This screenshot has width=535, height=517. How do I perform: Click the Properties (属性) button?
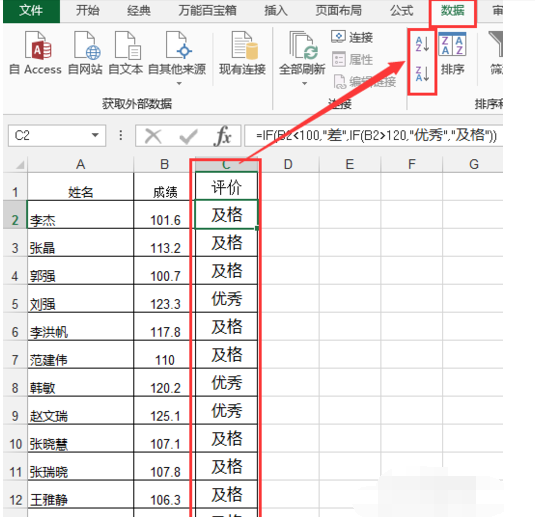coord(352,59)
